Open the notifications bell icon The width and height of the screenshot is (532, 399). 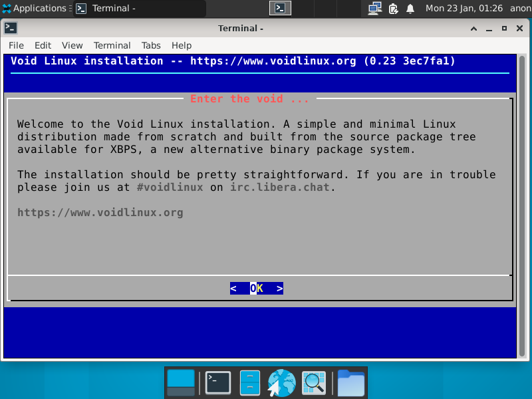(x=410, y=8)
